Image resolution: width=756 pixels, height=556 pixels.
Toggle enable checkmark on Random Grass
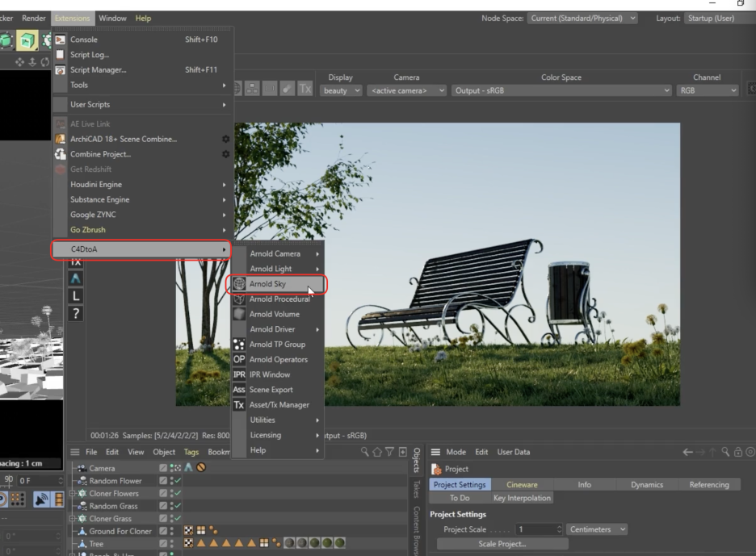point(178,506)
